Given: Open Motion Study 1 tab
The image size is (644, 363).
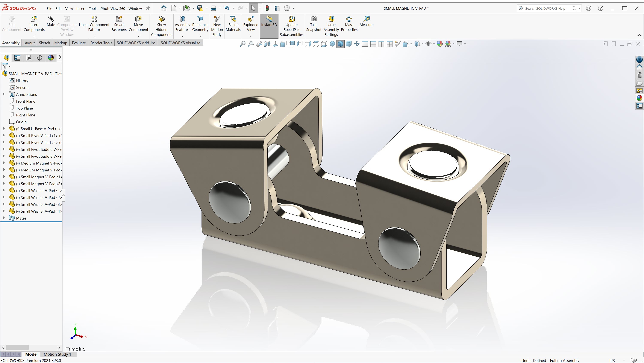Looking at the screenshot, I should click(57, 354).
